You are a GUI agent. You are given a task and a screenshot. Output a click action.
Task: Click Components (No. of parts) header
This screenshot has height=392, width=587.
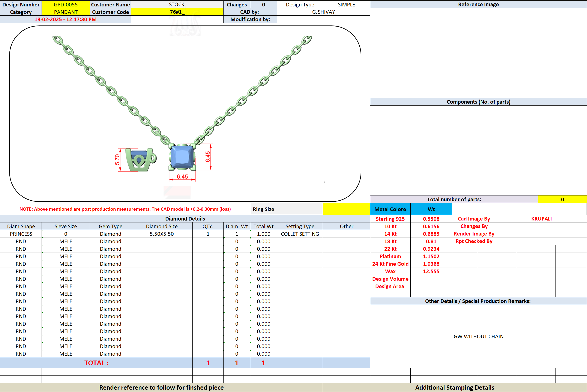pyautogui.click(x=478, y=102)
